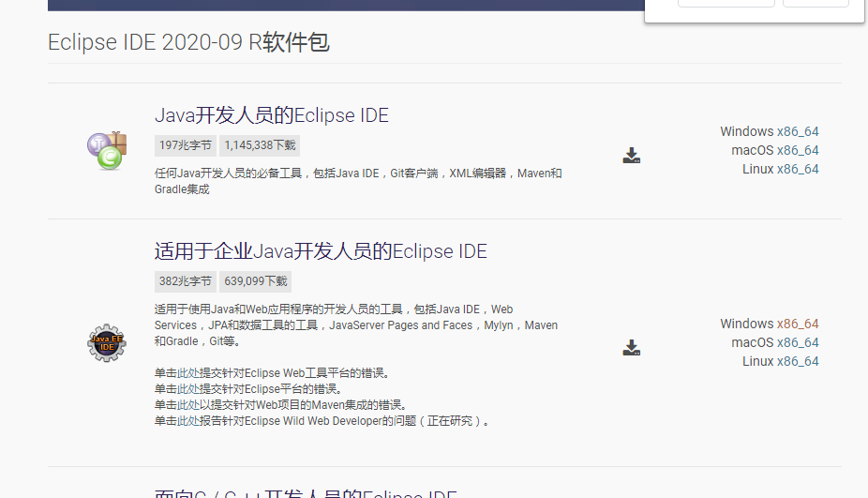Open the '适用于企业Java开发人员的Eclipse IDE' title link
Viewport: 868px width, 498px height.
coord(321,251)
